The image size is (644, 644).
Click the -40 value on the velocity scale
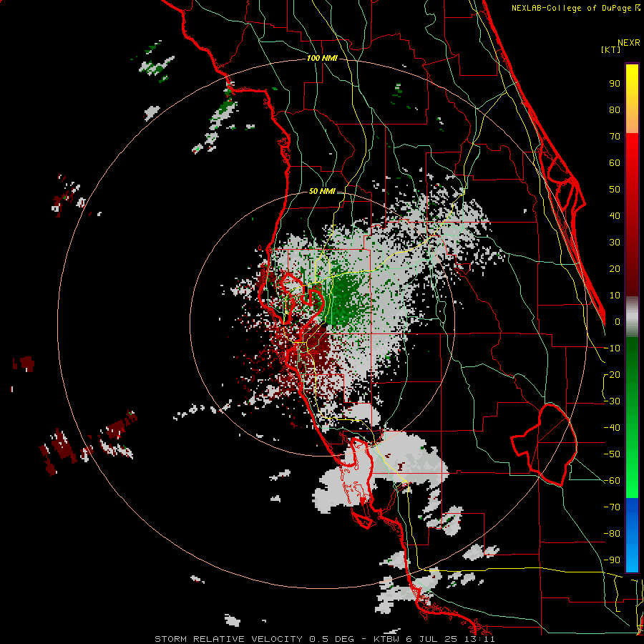[612, 428]
